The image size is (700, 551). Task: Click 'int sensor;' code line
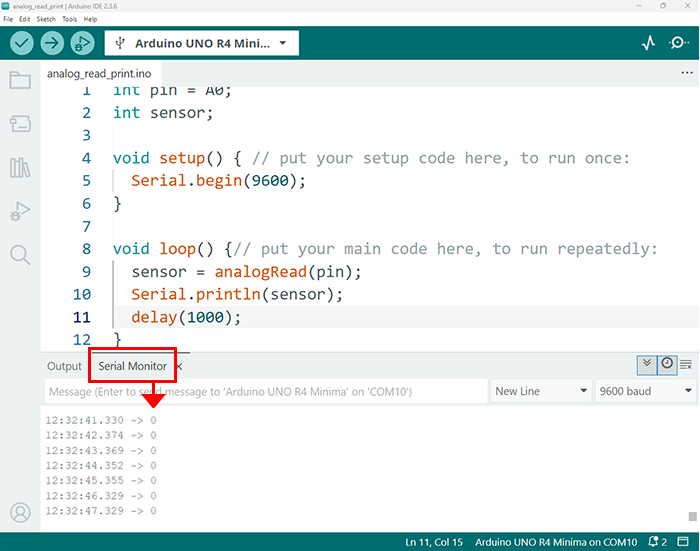tap(163, 113)
